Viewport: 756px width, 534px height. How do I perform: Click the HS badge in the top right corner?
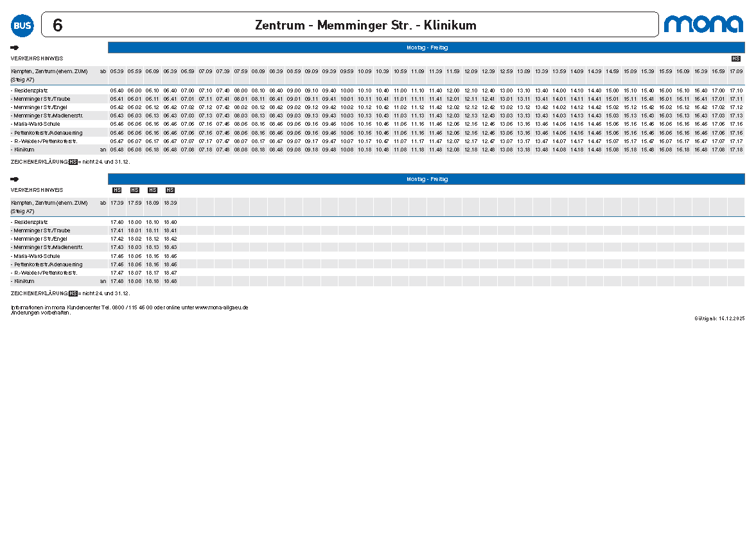coord(737,58)
